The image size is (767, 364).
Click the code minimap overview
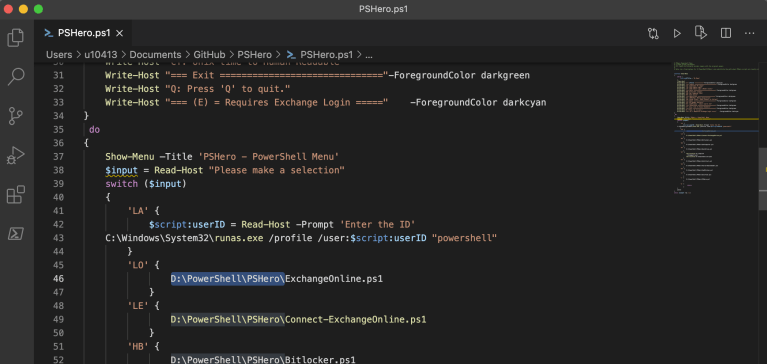[x=715, y=127]
